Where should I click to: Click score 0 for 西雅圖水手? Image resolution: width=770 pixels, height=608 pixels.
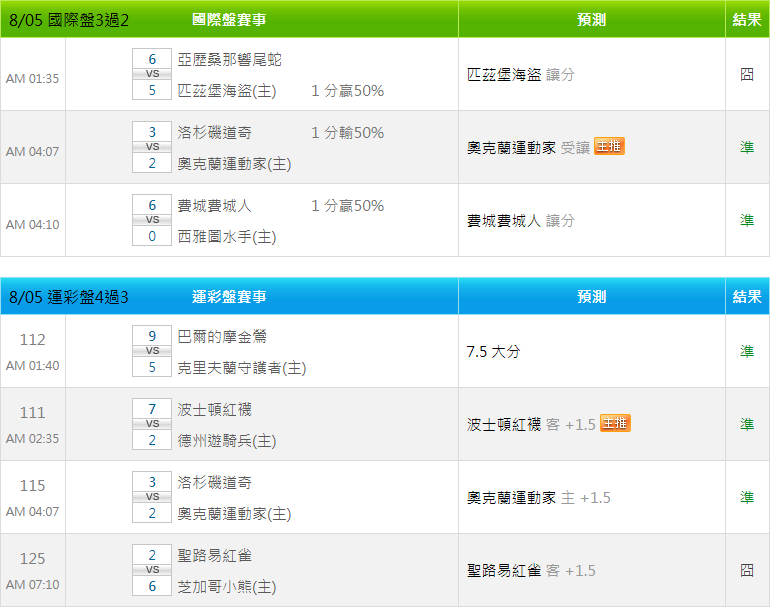(x=152, y=236)
